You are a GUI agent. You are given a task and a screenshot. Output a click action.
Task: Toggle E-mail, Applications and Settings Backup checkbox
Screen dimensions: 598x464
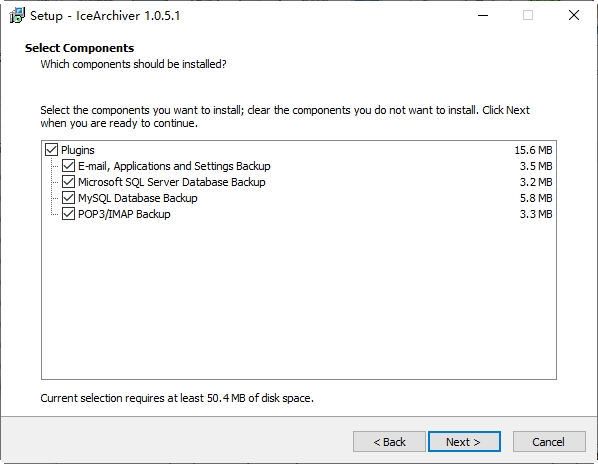point(68,166)
